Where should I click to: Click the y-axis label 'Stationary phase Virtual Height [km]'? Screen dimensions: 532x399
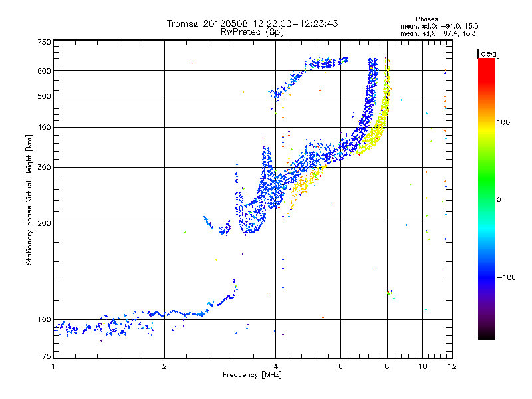point(29,199)
